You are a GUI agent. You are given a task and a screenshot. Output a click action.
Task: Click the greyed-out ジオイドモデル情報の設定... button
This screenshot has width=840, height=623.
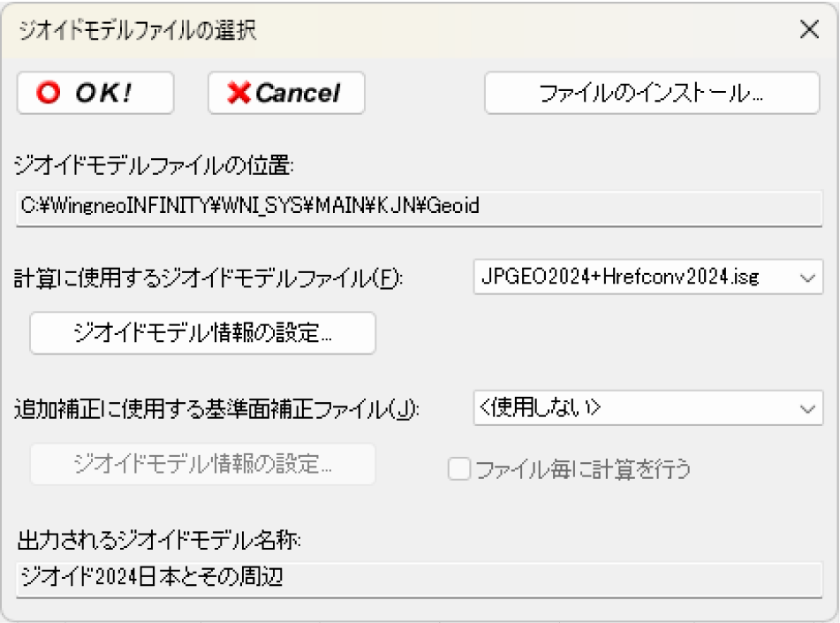[x=203, y=464]
